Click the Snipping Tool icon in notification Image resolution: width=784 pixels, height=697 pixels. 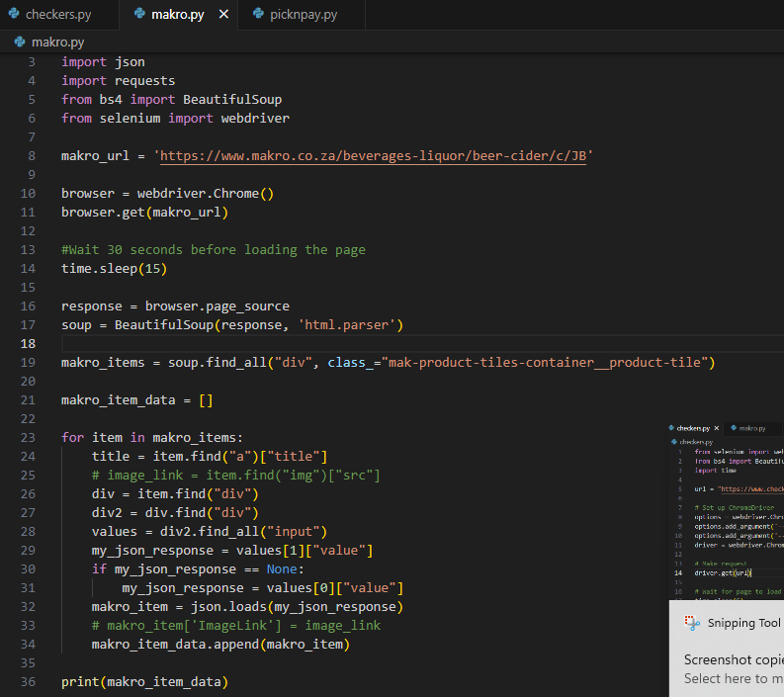tap(692, 623)
